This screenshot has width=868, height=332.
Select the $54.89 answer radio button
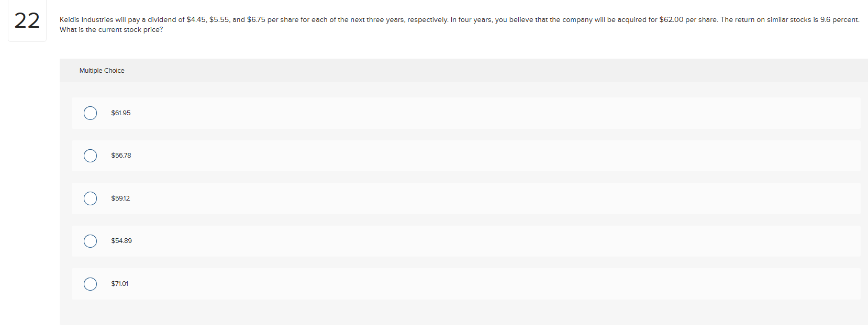coord(90,241)
